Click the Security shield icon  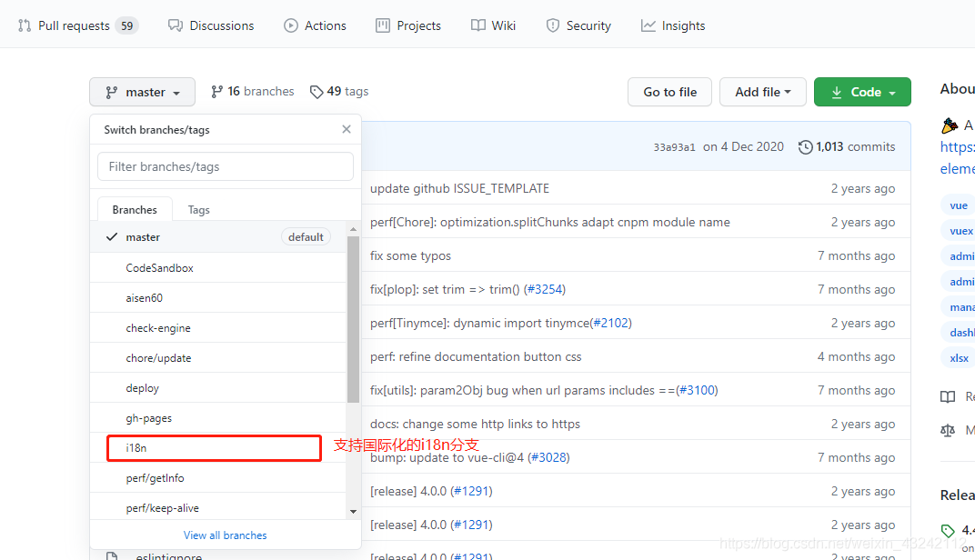coord(553,25)
